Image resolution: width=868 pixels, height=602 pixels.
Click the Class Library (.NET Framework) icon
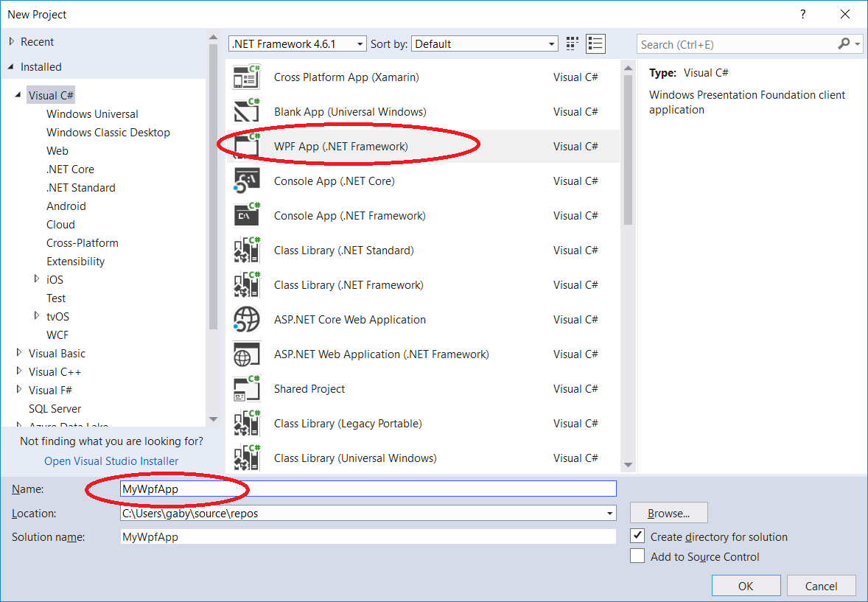(246, 284)
